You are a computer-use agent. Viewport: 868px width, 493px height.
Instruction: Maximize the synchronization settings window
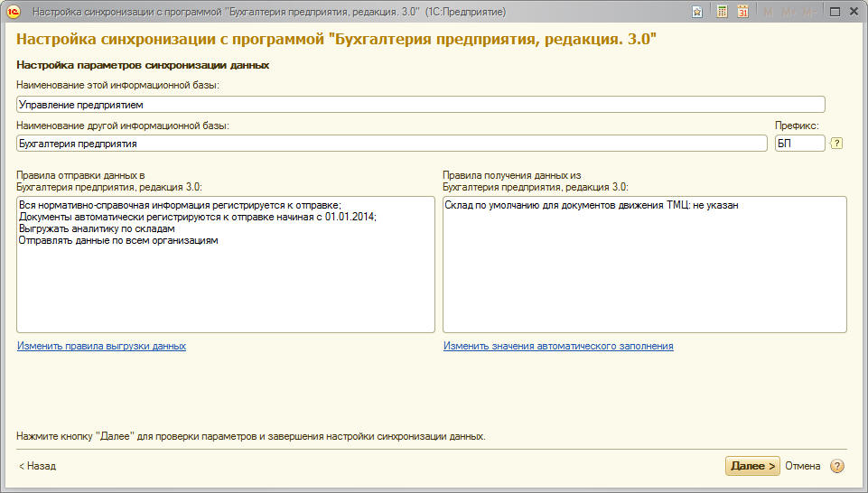pyautogui.click(x=834, y=12)
